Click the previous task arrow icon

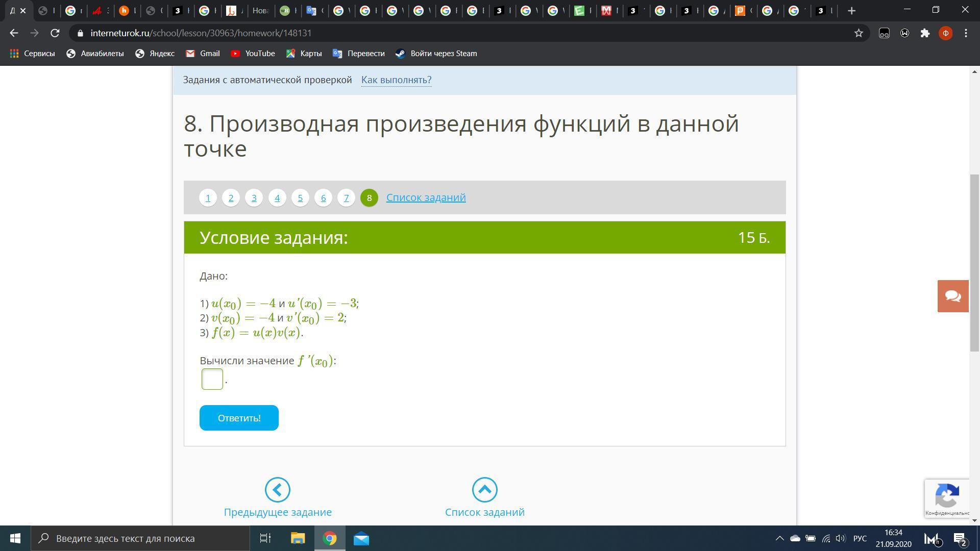point(277,490)
